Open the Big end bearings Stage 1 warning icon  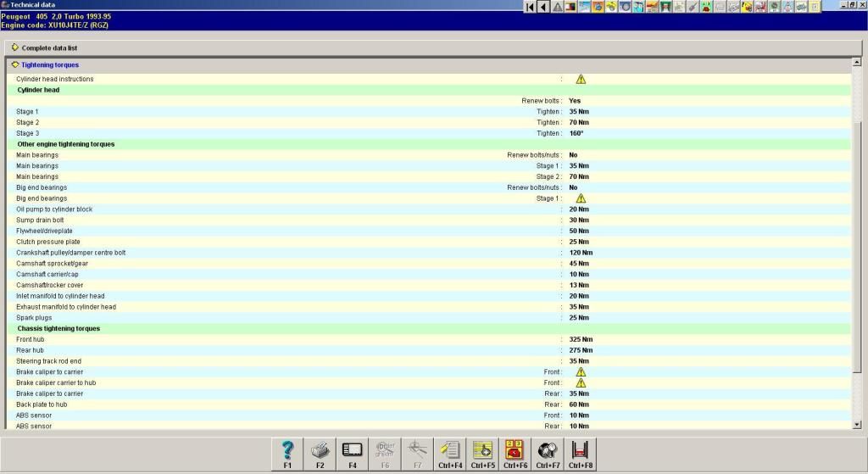(581, 198)
